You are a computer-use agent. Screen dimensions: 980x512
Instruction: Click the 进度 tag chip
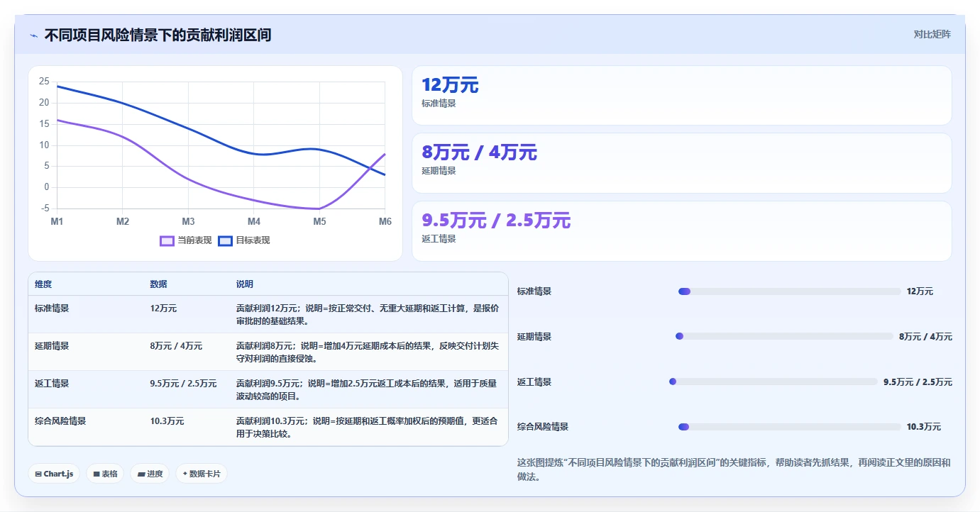coord(150,474)
